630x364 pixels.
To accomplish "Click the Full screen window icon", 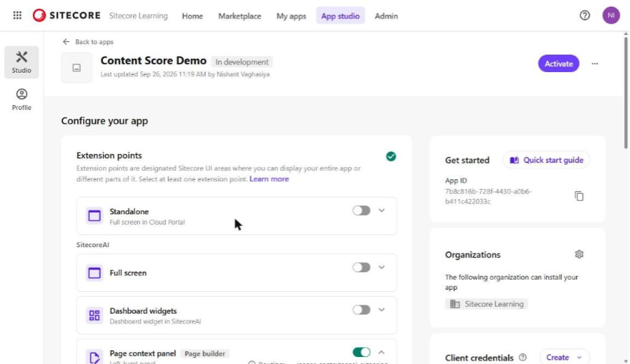I will (x=94, y=273).
